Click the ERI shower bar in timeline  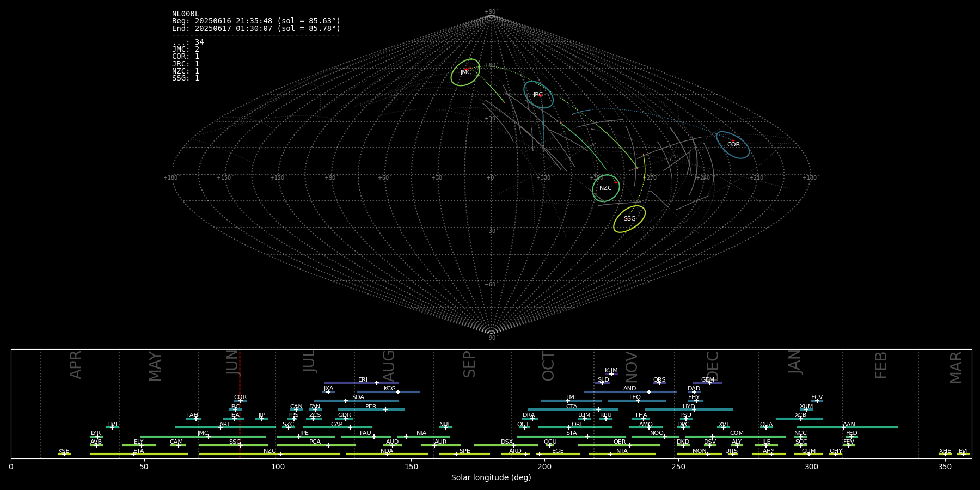362,383
